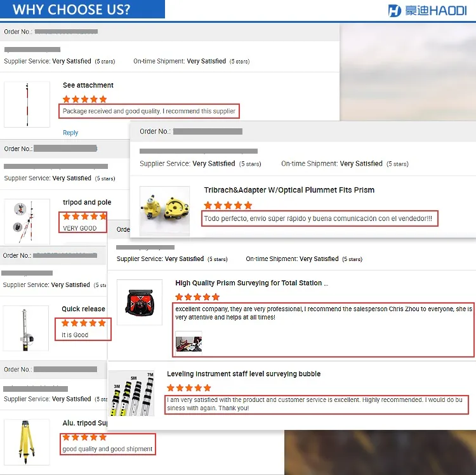The height and width of the screenshot is (475, 476).
Task: Open the tripod and pole product thumbnail
Action: click(x=27, y=222)
